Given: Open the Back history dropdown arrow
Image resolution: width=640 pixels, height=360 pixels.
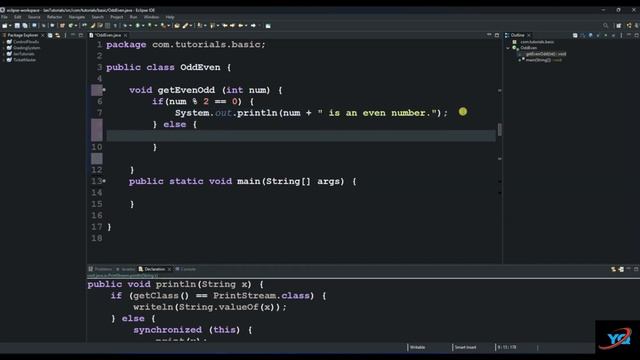Looking at the screenshot, I should click(x=246, y=25).
